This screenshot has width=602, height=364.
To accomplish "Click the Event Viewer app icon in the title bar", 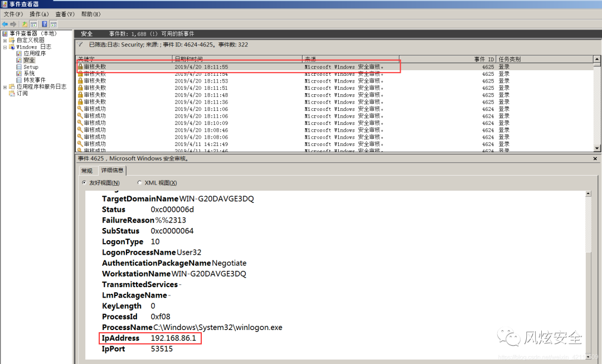I will click(4, 4).
